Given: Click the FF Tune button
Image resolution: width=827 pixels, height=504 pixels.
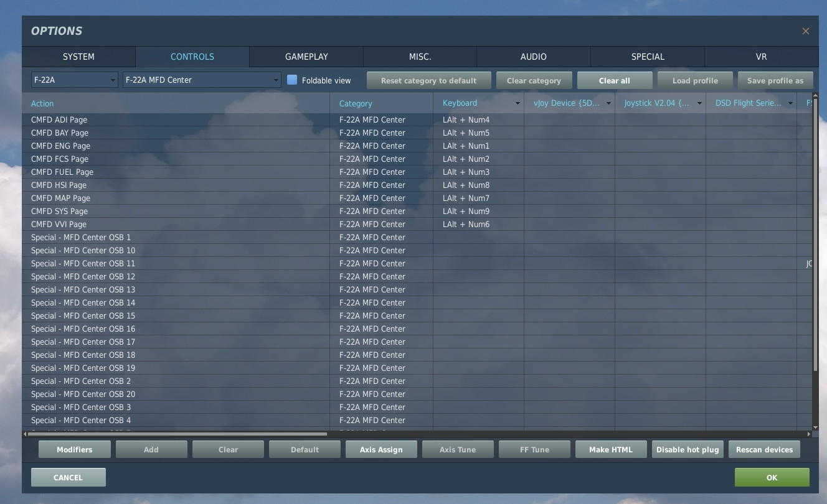Looking at the screenshot, I should [534, 449].
